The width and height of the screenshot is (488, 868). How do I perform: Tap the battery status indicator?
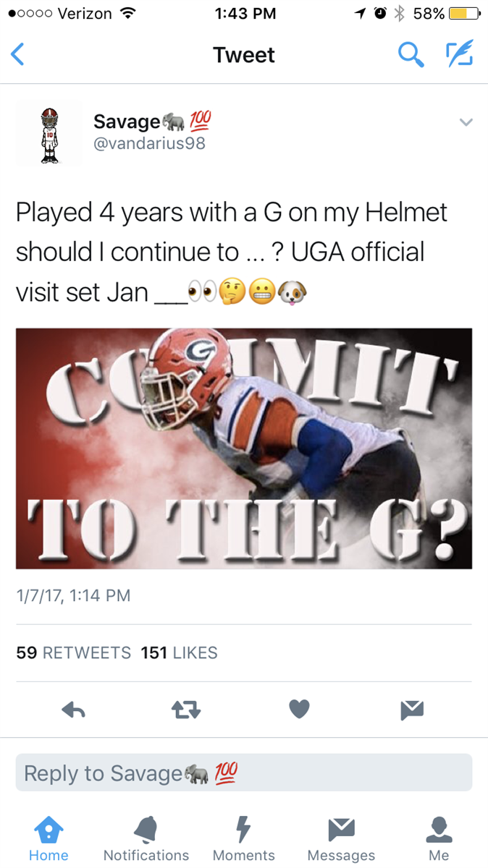[x=464, y=14]
